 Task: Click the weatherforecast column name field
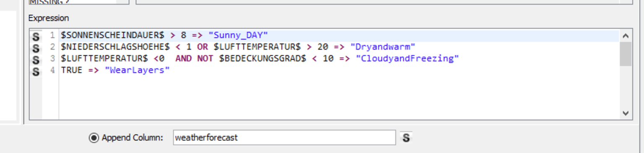pyautogui.click(x=284, y=138)
